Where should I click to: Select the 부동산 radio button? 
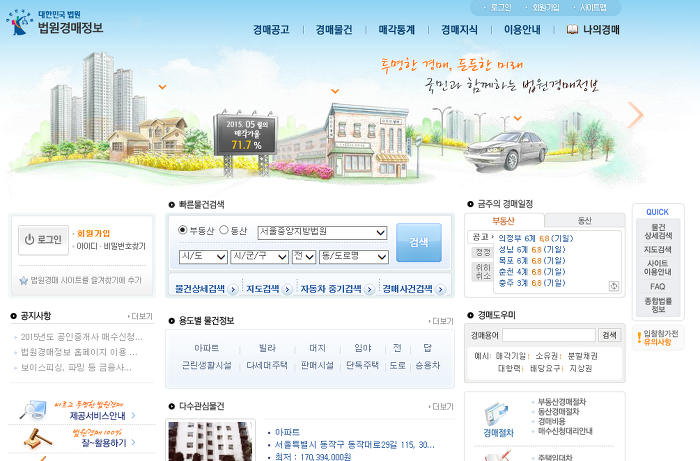pyautogui.click(x=183, y=230)
